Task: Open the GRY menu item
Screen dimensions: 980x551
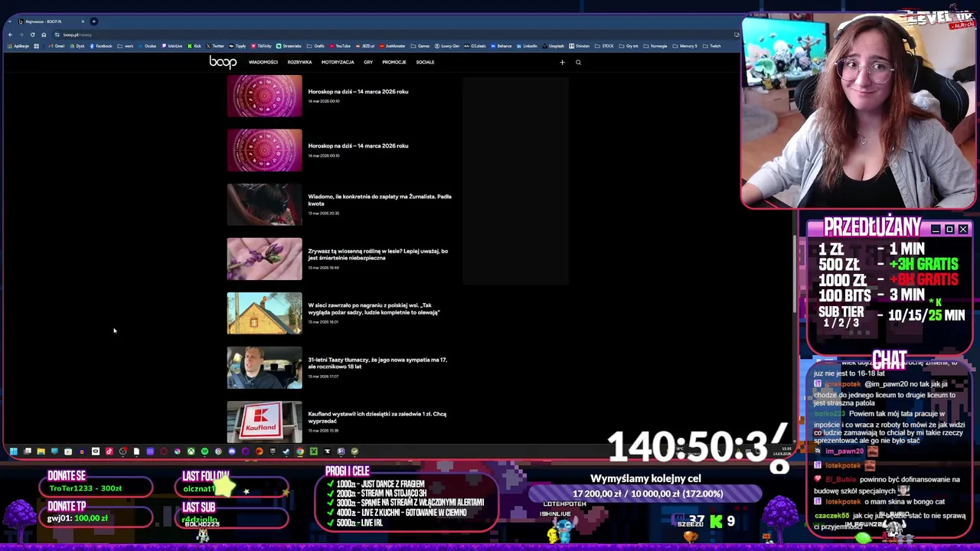Action: tap(368, 62)
